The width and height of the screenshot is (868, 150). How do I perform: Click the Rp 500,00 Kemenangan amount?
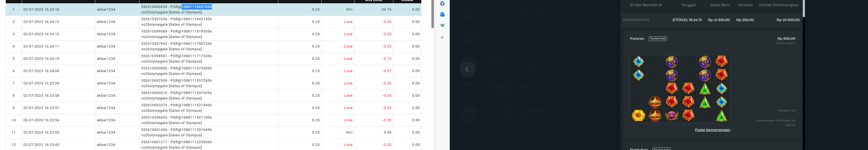[786, 39]
